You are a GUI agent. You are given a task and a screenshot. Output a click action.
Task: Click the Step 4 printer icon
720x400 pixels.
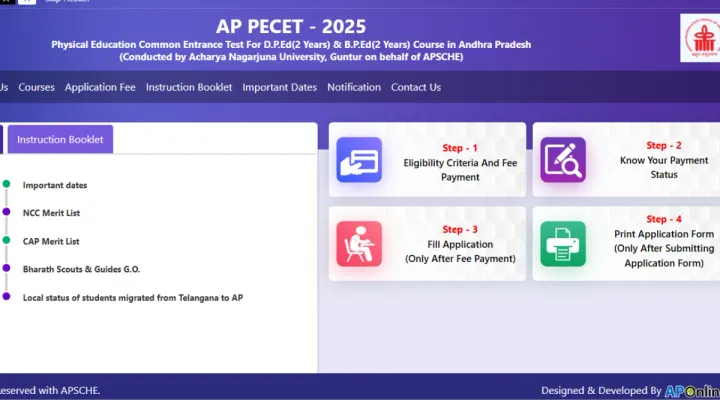[x=563, y=243]
